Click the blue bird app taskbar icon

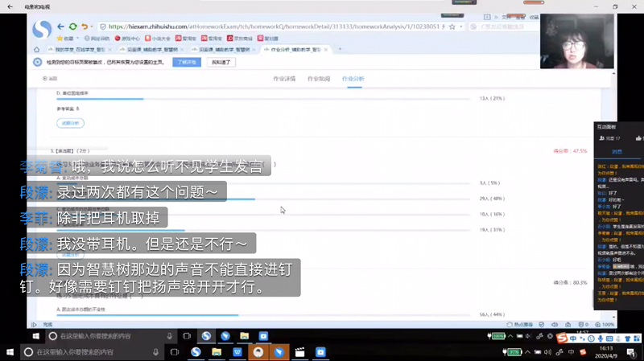pos(279,352)
